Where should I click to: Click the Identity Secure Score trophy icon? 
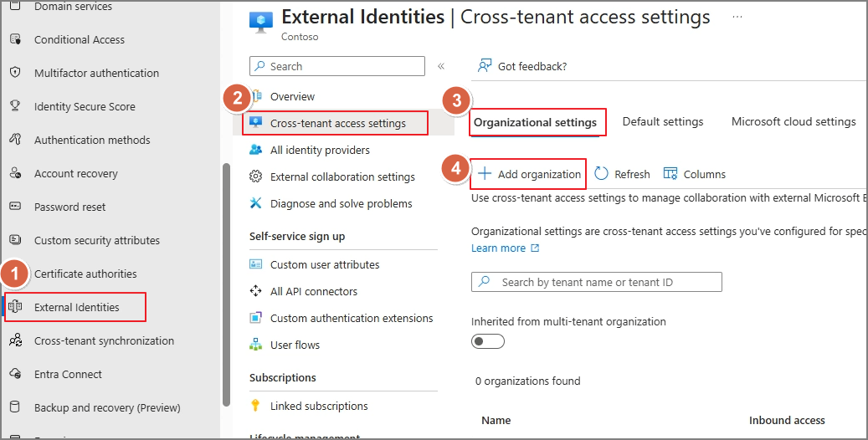pyautogui.click(x=16, y=105)
